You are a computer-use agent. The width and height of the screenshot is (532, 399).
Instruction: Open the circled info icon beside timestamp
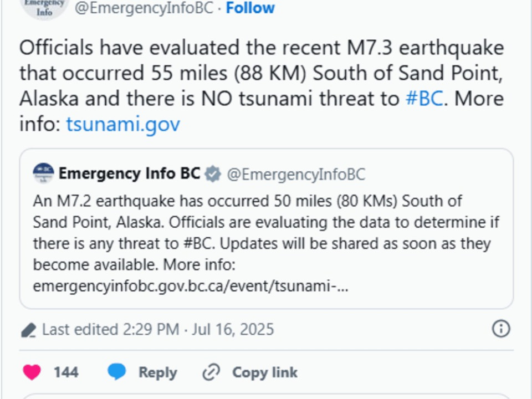[501, 329]
